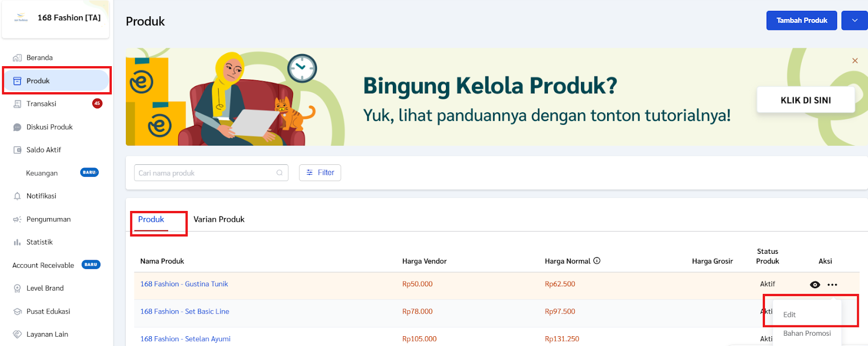Choose Bahan Promosi from action menu
This screenshot has width=868, height=346.
pyautogui.click(x=807, y=334)
